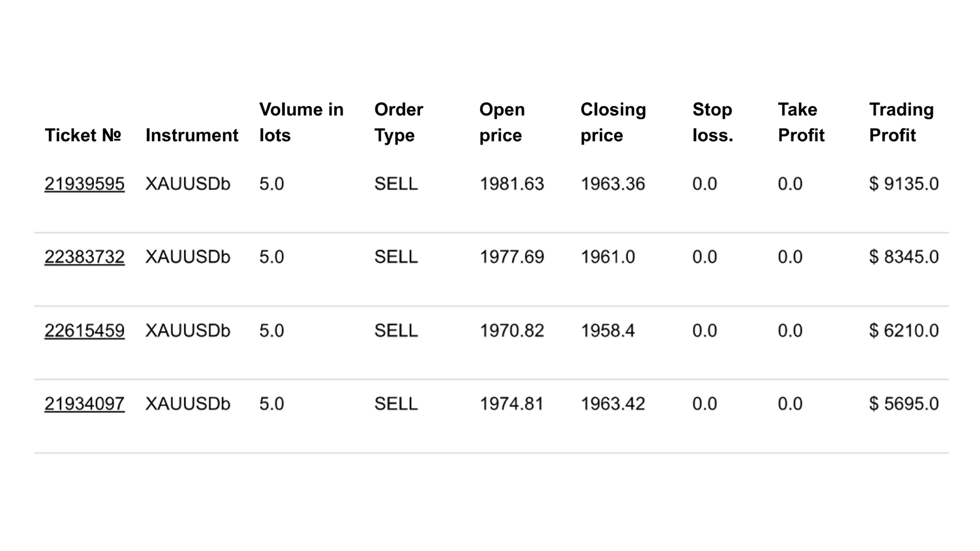The width and height of the screenshot is (980, 551).
Task: Open ticket number 22383732 link
Action: coord(84,257)
